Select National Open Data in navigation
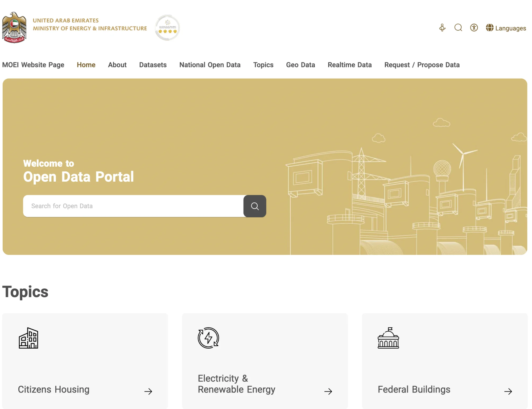Screen dimensions: 532x409 click(210, 65)
